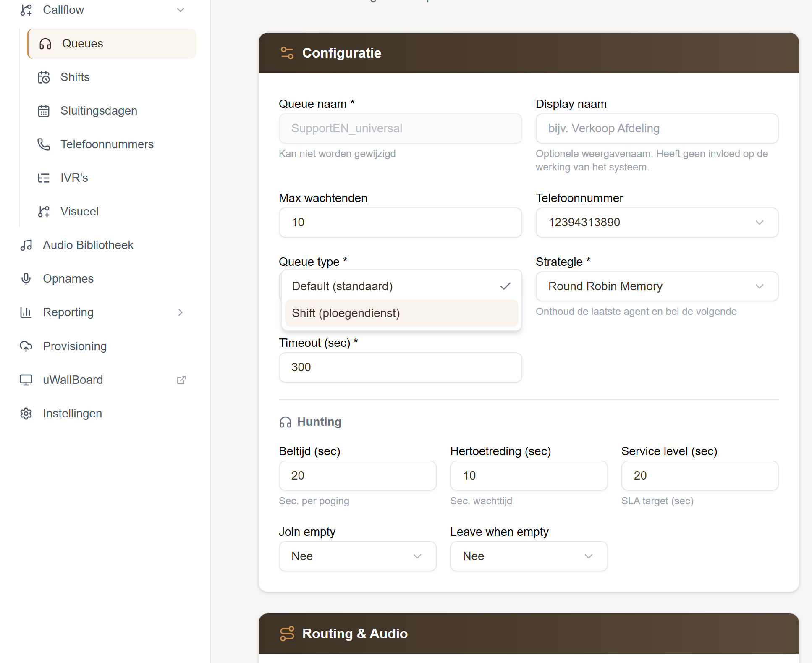Click the Reporting bar chart icon
Image resolution: width=812 pixels, height=663 pixels.
point(26,312)
